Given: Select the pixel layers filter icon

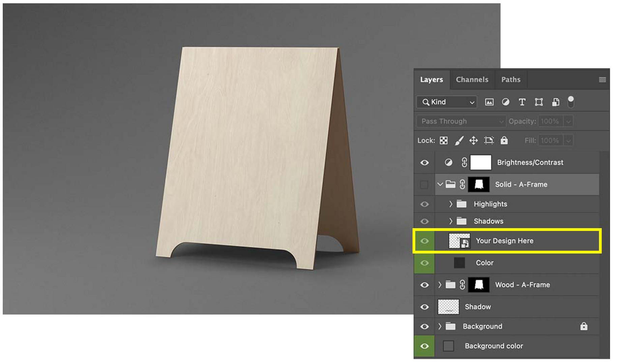Looking at the screenshot, I should (489, 102).
